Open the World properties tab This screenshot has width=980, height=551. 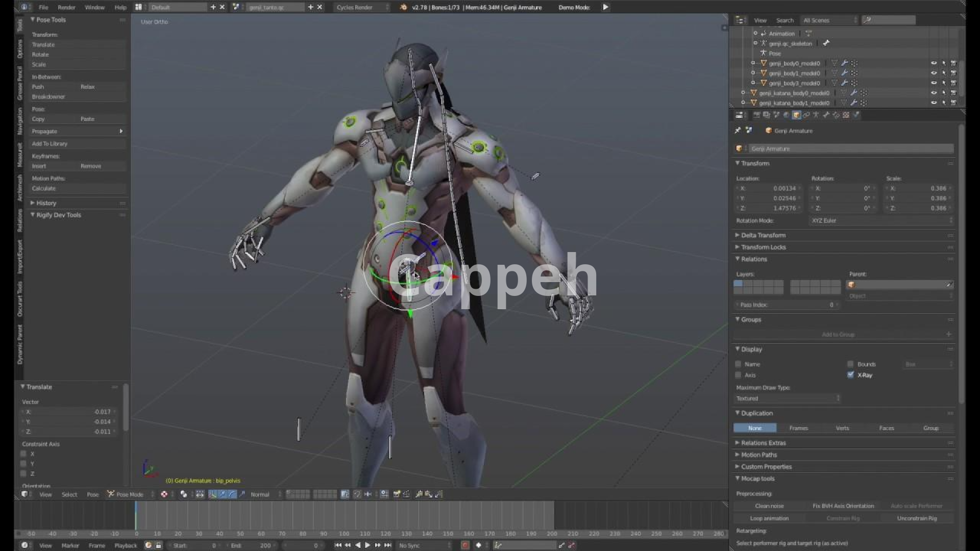pos(786,115)
